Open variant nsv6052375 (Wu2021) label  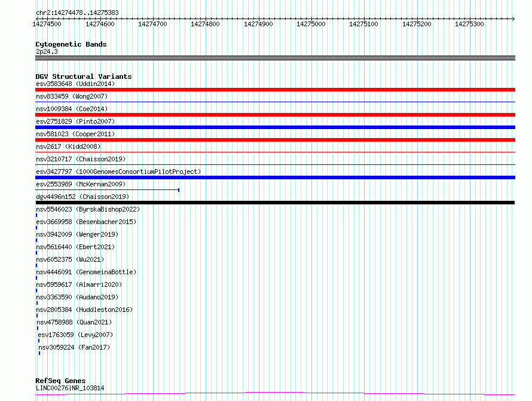pos(70,259)
